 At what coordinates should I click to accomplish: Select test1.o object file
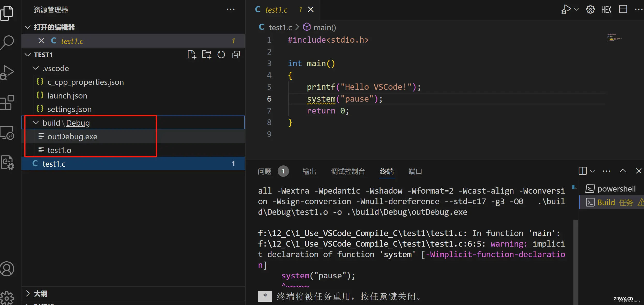point(133,150)
